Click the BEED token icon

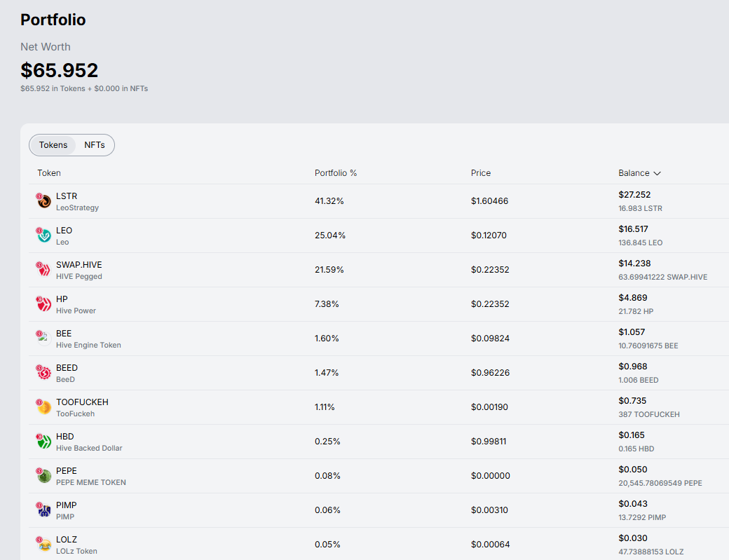click(x=43, y=373)
